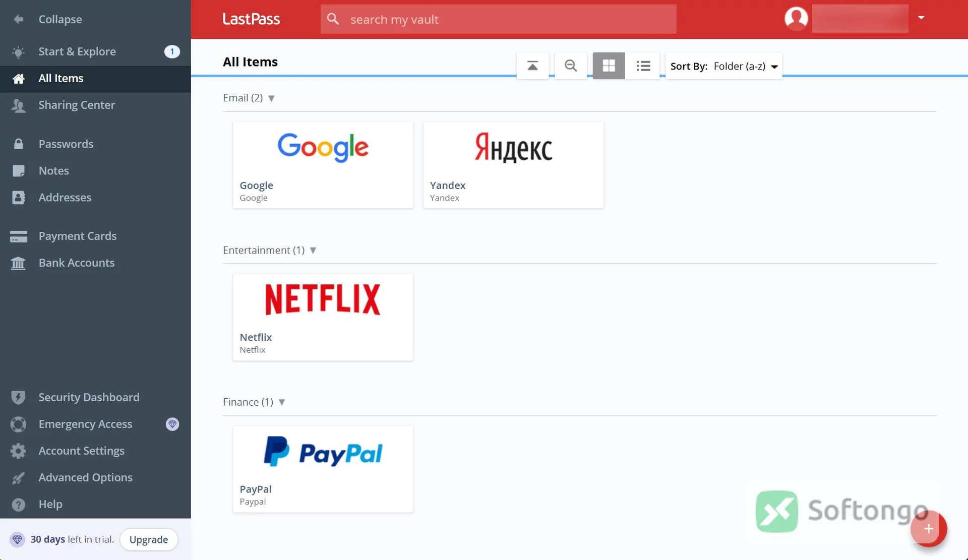Viewport: 968px width, 560px height.
Task: Open Start & Explore lightbulb icon
Action: [x=18, y=51]
